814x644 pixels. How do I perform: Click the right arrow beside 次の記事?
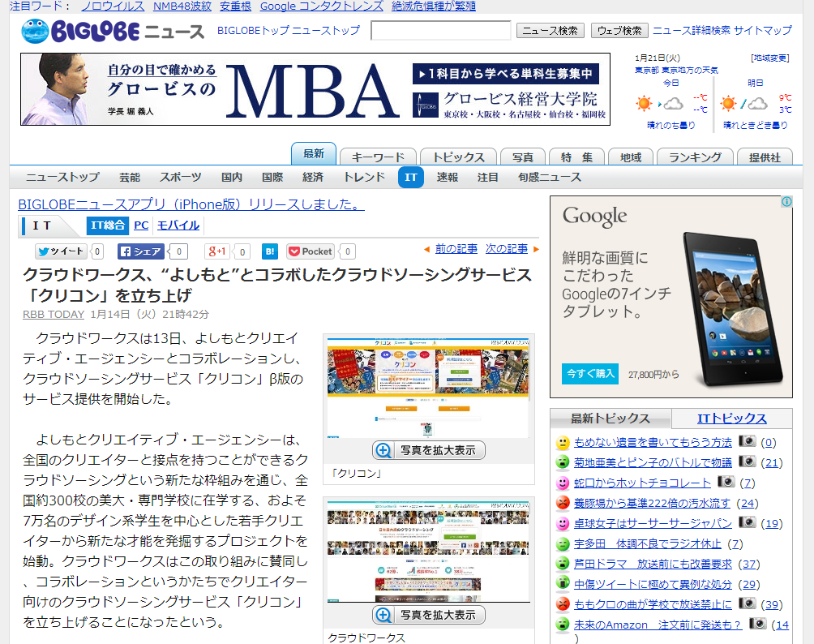coord(536,249)
